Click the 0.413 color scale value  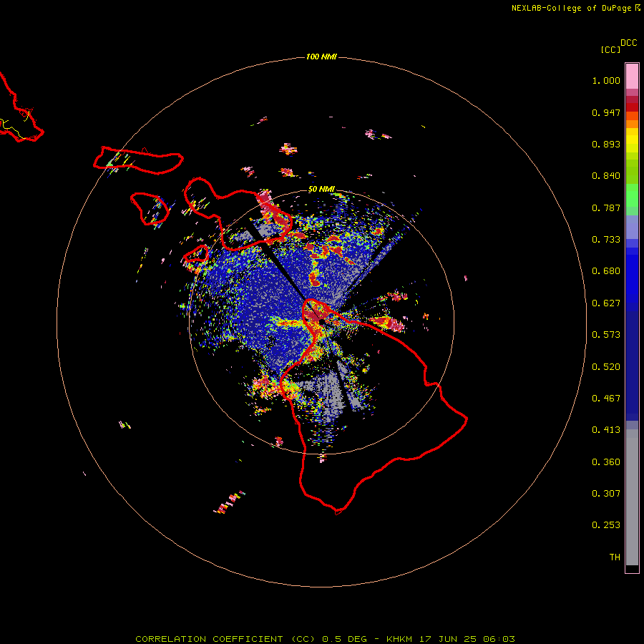pos(606,430)
